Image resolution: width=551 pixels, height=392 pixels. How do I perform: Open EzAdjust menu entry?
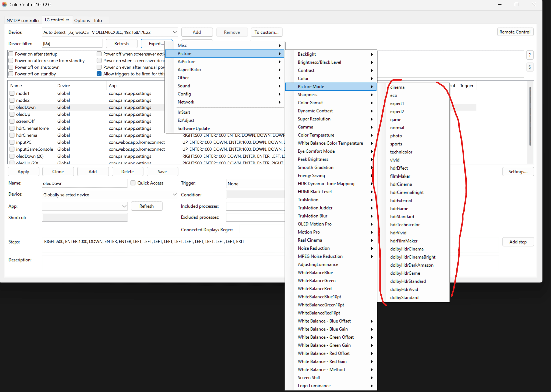(x=225, y=120)
